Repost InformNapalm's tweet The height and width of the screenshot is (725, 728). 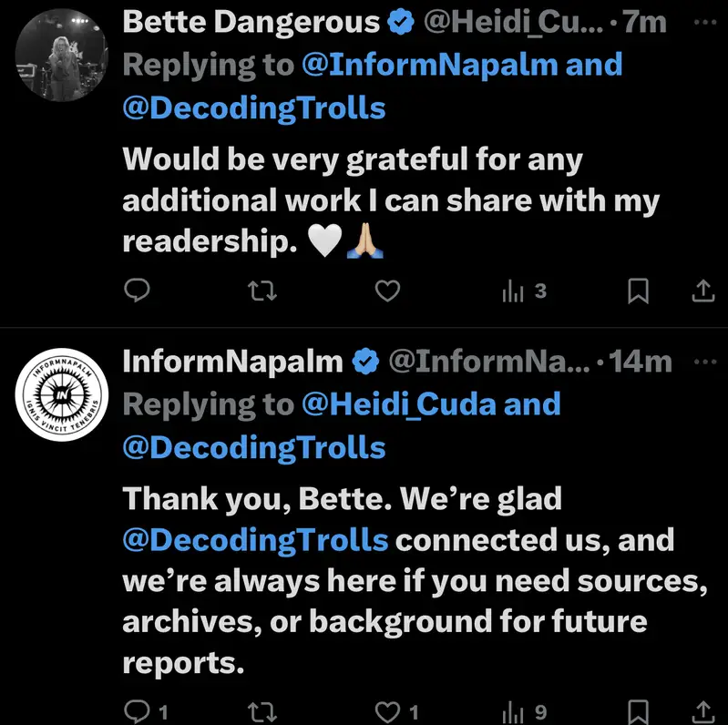262,711
